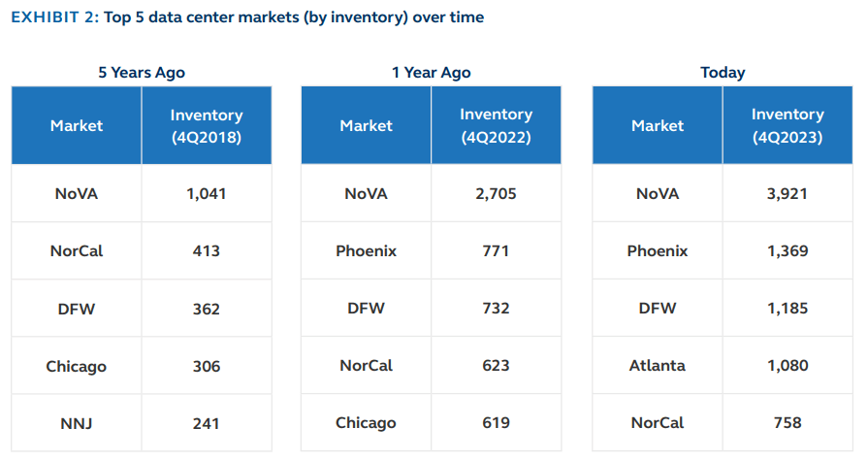Select the NoVA inventory value 3,921
The width and height of the screenshot is (868, 461).
coord(788,193)
